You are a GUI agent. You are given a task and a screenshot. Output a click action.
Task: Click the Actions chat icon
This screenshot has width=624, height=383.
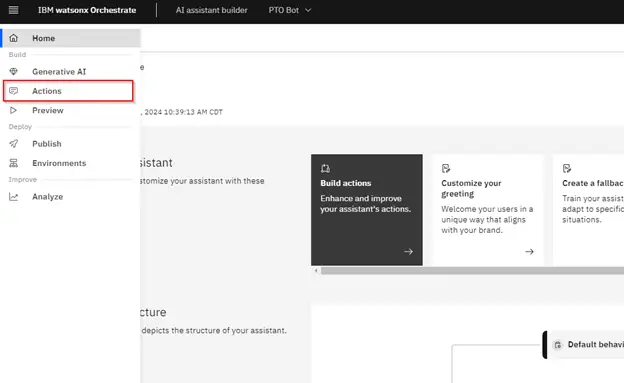(14, 91)
